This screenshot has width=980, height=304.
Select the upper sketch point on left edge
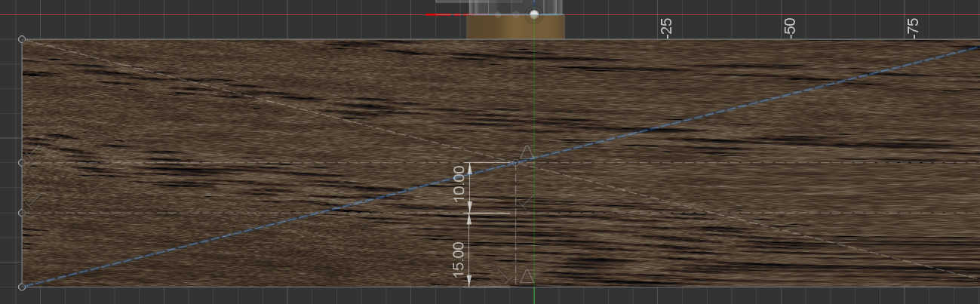22,162
